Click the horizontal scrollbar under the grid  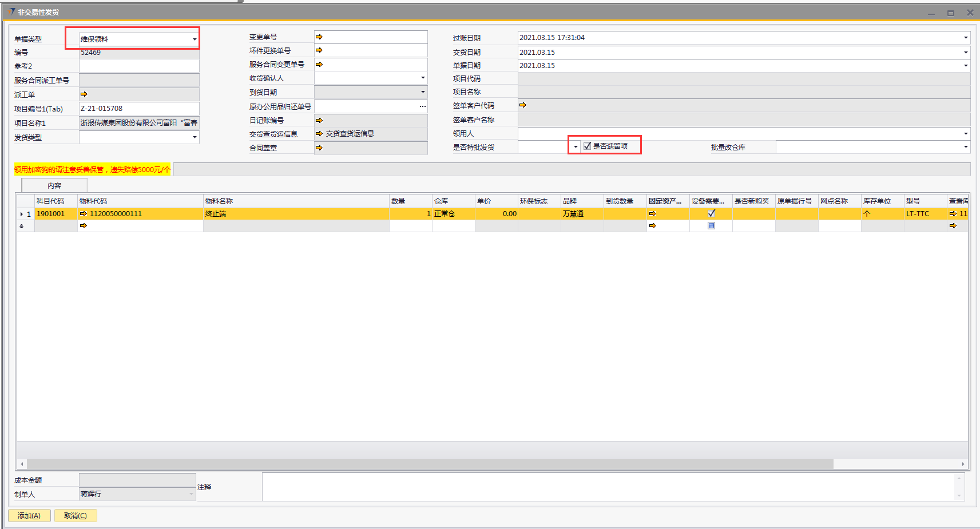[x=429, y=464]
